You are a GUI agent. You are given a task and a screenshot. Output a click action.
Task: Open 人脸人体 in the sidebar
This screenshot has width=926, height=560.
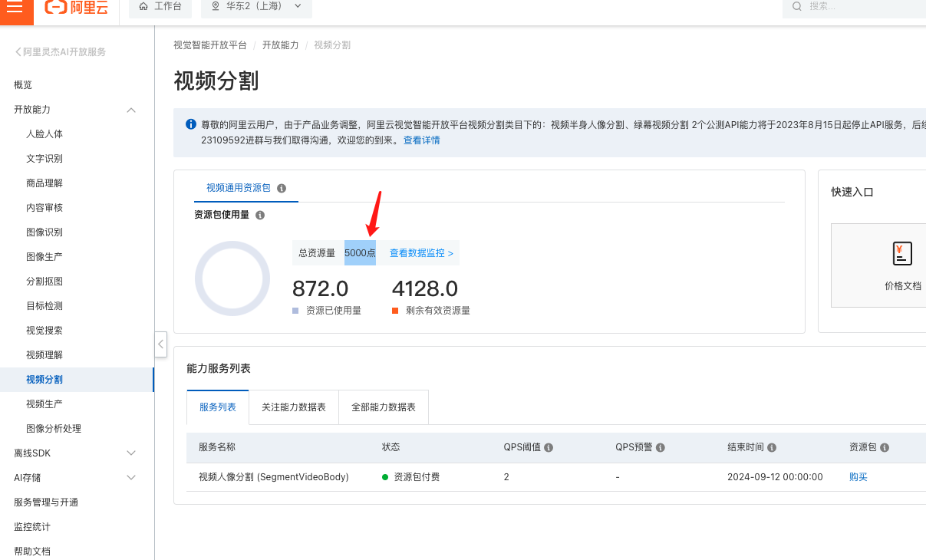[x=44, y=134]
